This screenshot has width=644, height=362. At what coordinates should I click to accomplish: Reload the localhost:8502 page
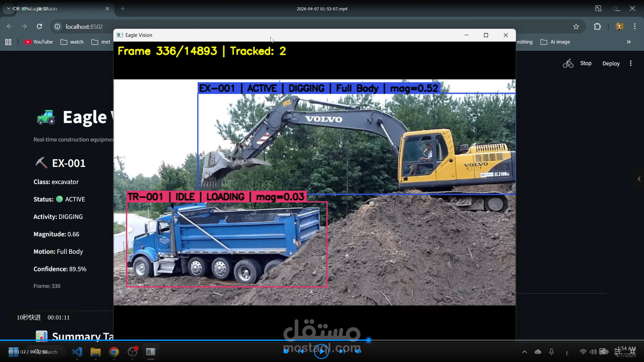pyautogui.click(x=40, y=26)
